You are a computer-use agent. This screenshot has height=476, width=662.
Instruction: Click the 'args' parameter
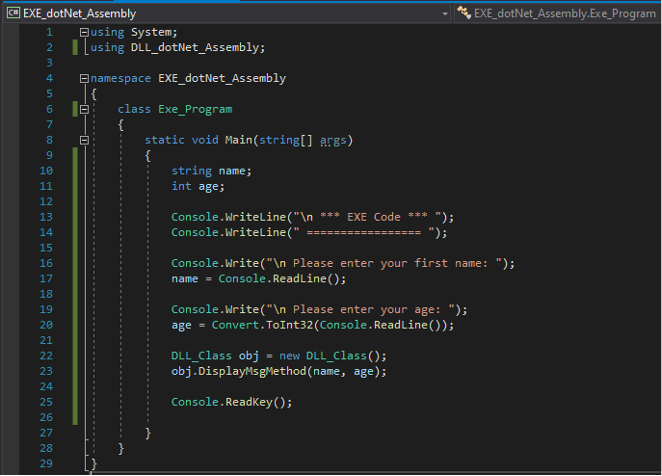click(x=333, y=140)
